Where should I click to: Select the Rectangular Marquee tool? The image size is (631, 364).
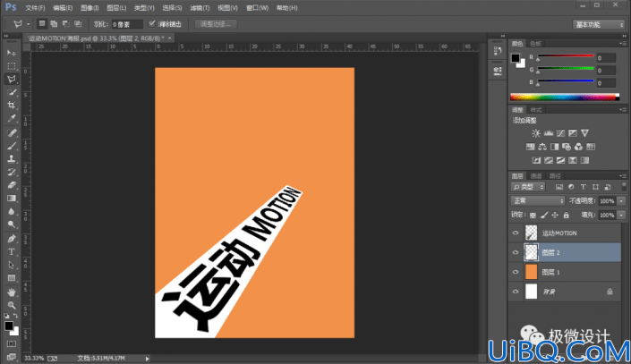pyautogui.click(x=12, y=66)
